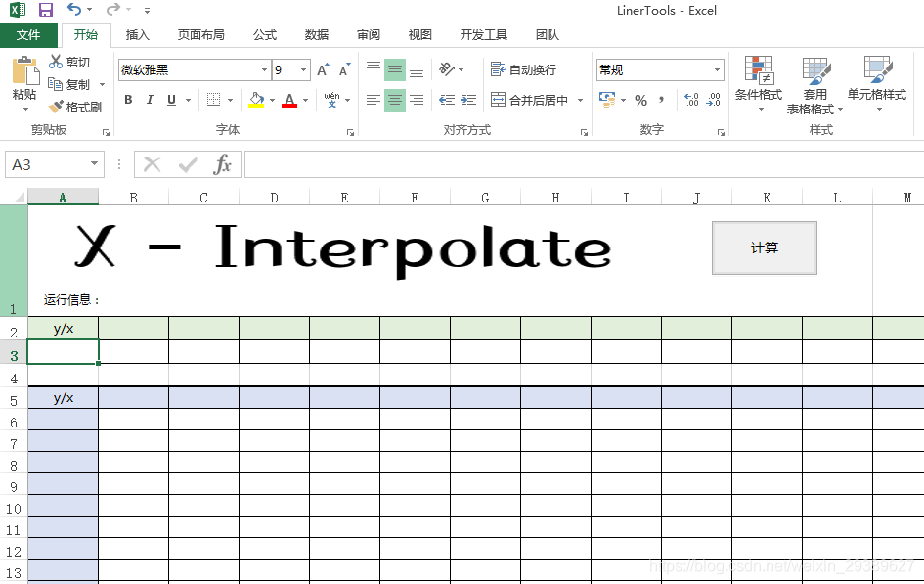Click decrease decimal icon
924x584 pixels.
[714, 100]
